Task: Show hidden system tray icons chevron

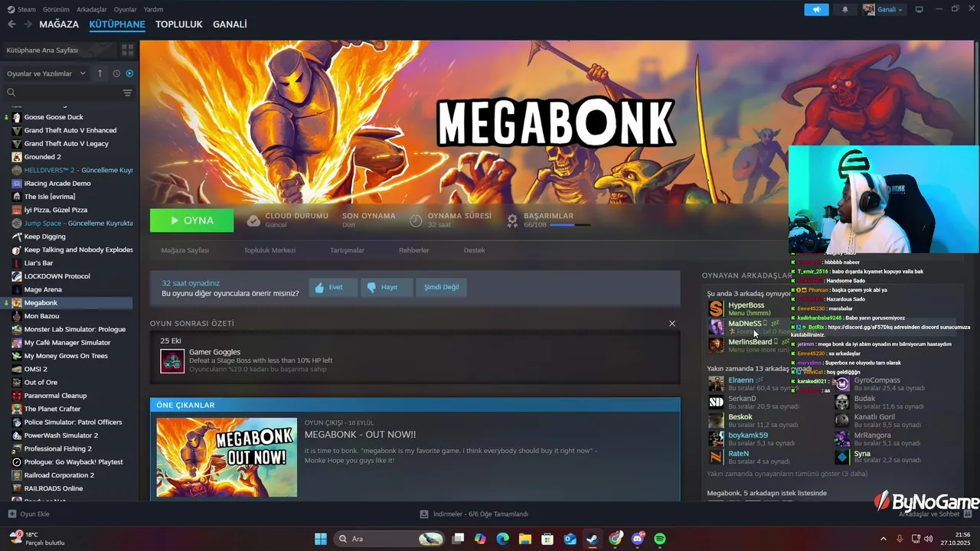Action: point(883,539)
